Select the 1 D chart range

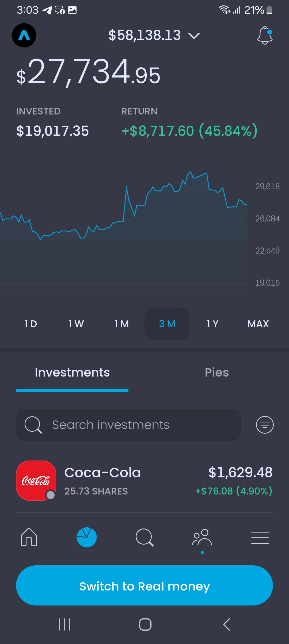pyautogui.click(x=31, y=324)
